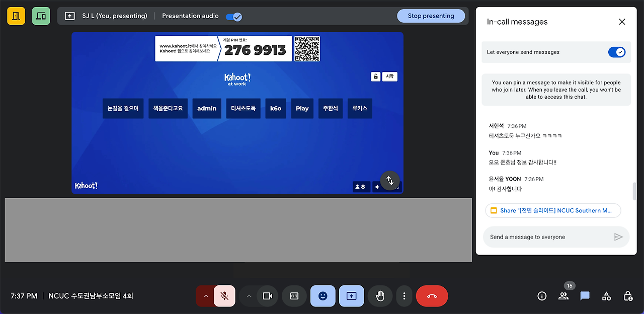Click the chat panel scrollbar
This screenshot has height=314, width=644.
point(634,191)
